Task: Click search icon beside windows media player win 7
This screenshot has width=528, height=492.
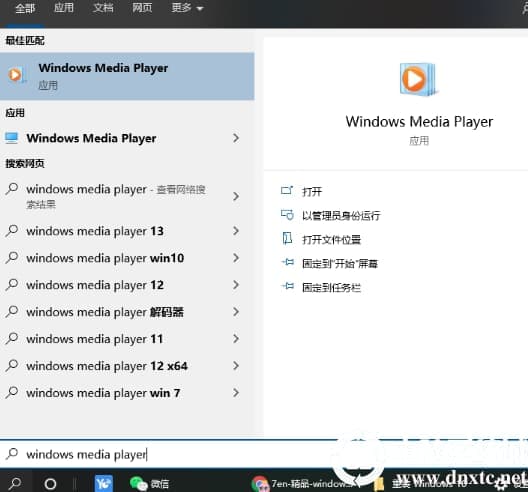Action: 12,392
